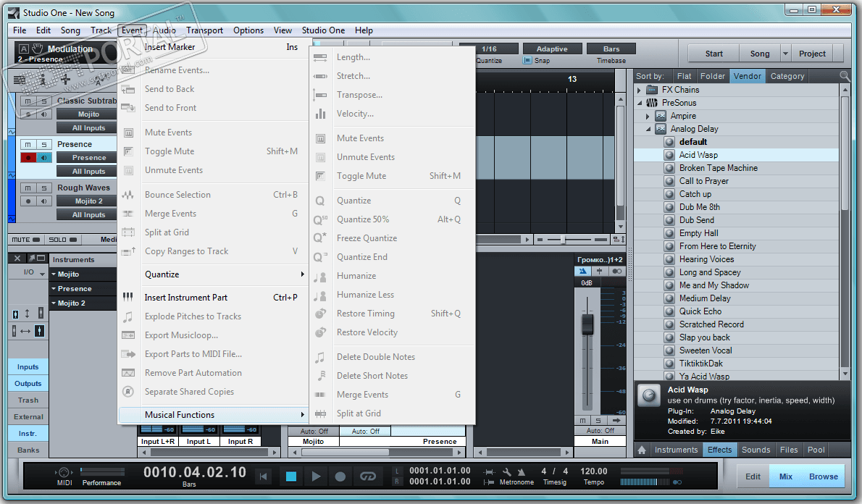Adjust the main channel volume fader
This screenshot has width=862, height=504.
click(x=587, y=324)
